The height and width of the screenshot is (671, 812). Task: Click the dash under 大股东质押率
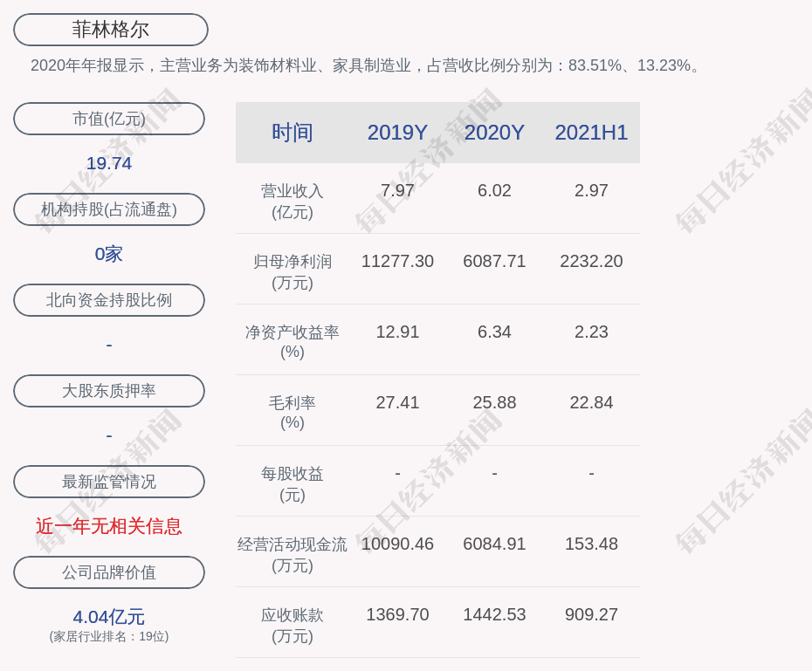pos(109,435)
